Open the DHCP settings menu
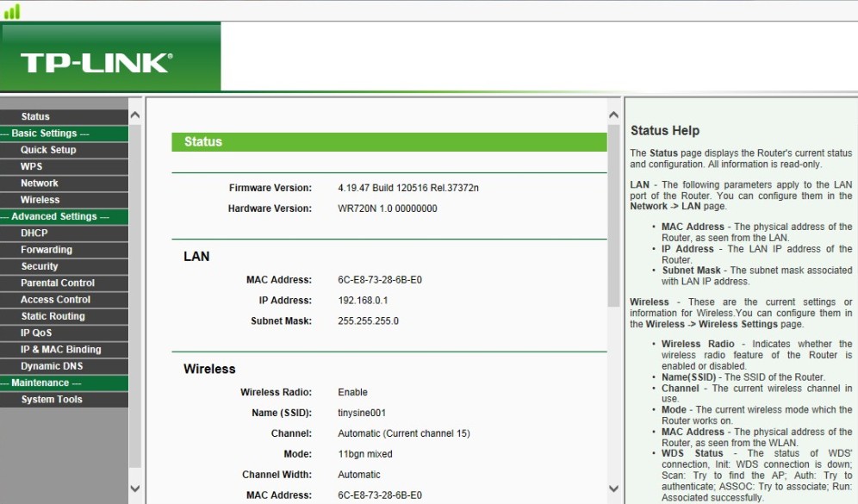 pos(64,233)
